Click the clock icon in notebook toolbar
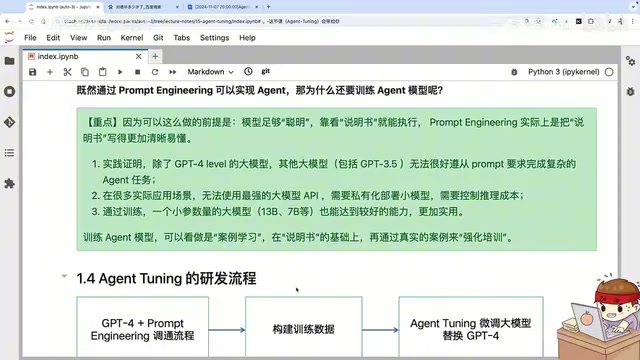640x360 pixels. tap(248, 71)
